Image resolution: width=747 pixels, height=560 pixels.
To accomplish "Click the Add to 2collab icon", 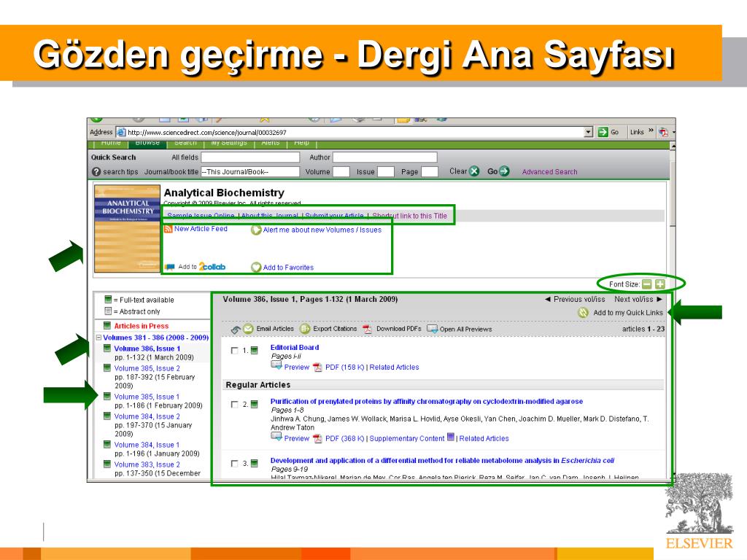I will click(x=169, y=267).
